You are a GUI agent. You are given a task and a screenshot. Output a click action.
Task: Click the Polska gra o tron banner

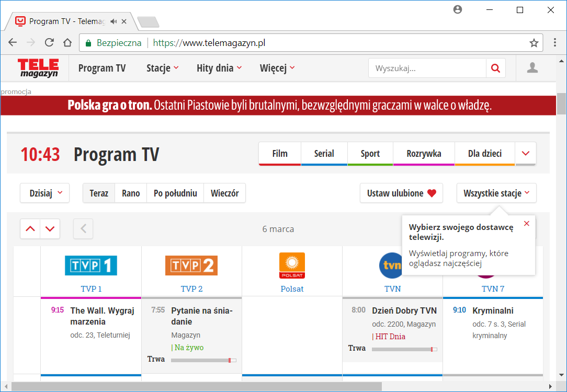(x=278, y=105)
